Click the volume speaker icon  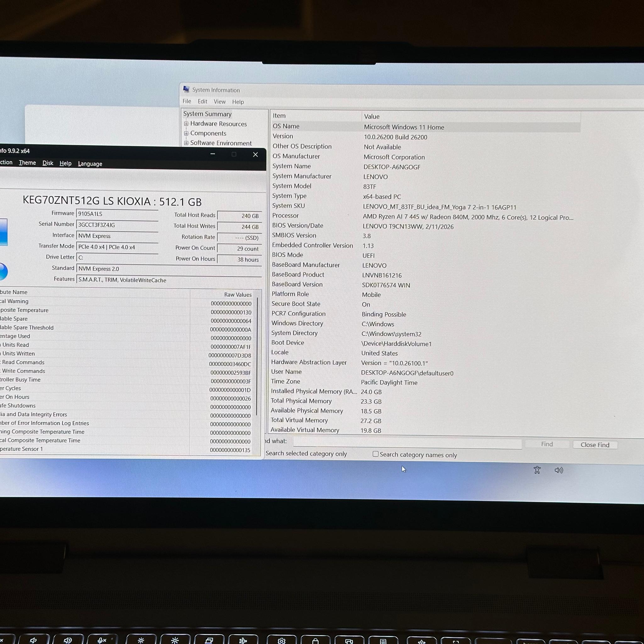click(559, 470)
